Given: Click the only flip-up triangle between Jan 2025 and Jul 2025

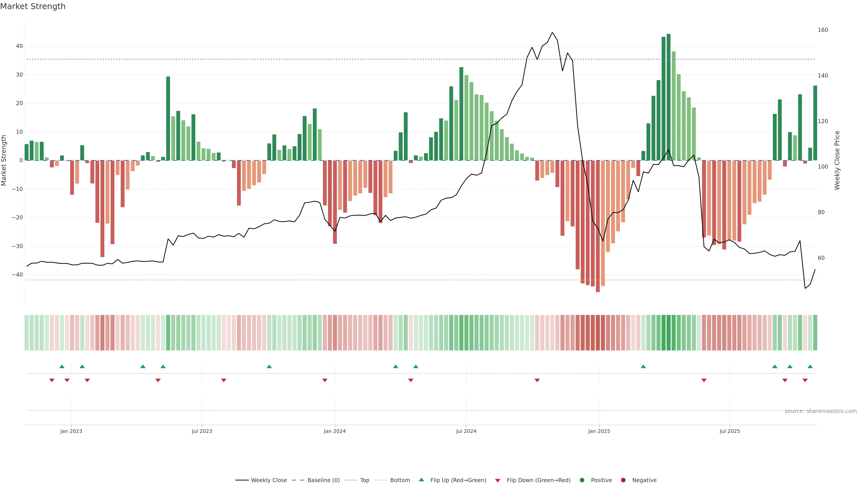Looking at the screenshot, I should tap(643, 366).
